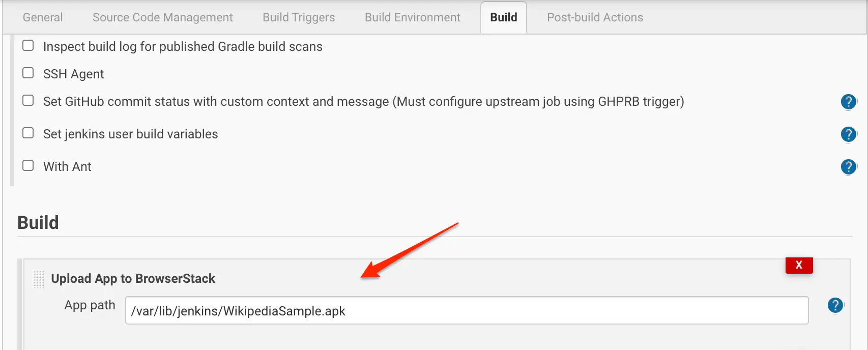Check the SSH Agent checkbox
Viewport: 868px width, 350px height.
click(28, 73)
